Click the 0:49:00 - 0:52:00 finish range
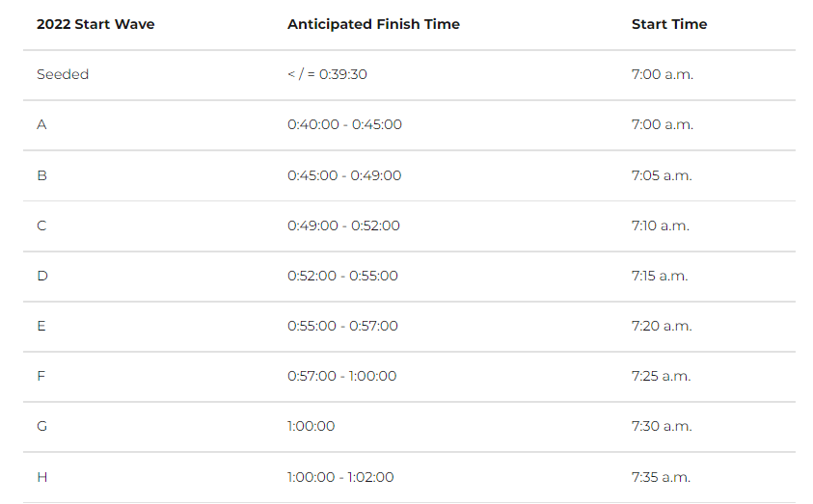Viewport: 813px width, 504px height. point(343,225)
